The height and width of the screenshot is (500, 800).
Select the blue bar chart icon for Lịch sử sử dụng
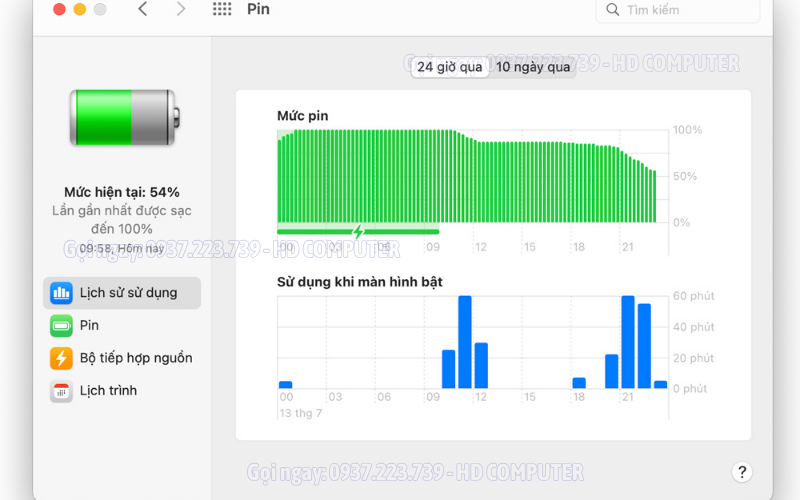click(x=62, y=293)
